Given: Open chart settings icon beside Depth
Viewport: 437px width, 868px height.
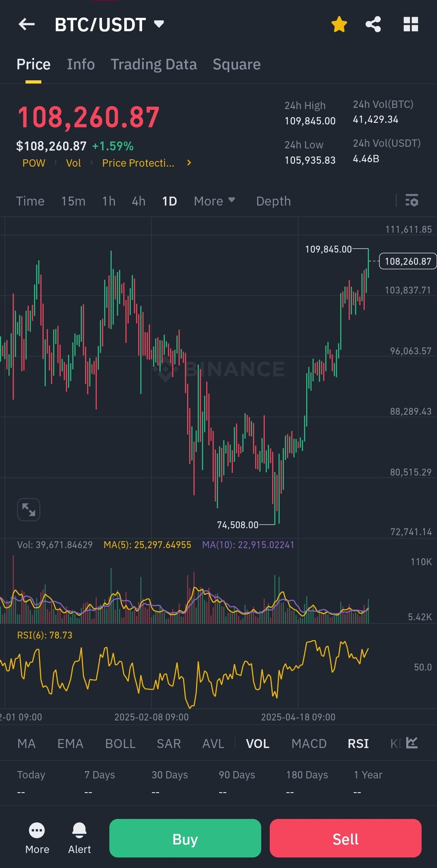Looking at the screenshot, I should coord(412,200).
